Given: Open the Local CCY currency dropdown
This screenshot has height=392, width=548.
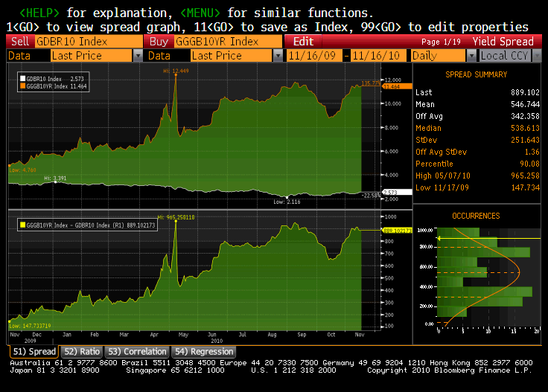Looking at the screenshot, I should pos(538,56).
